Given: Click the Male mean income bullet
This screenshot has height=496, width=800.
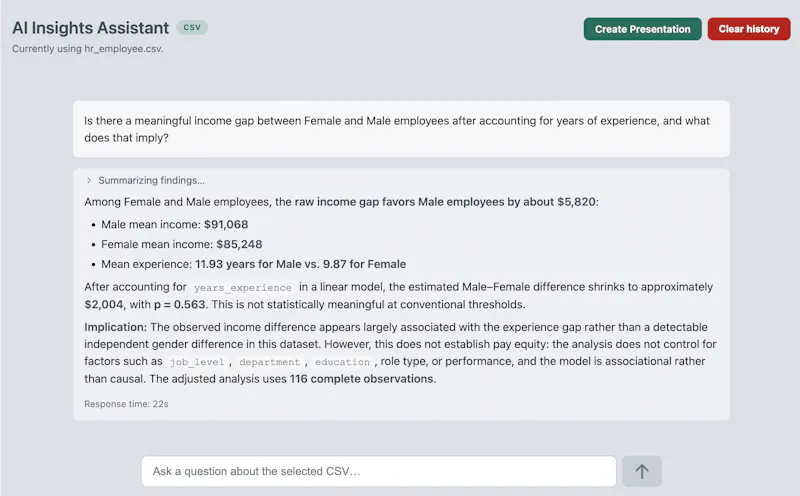Looking at the screenshot, I should coord(174,225).
